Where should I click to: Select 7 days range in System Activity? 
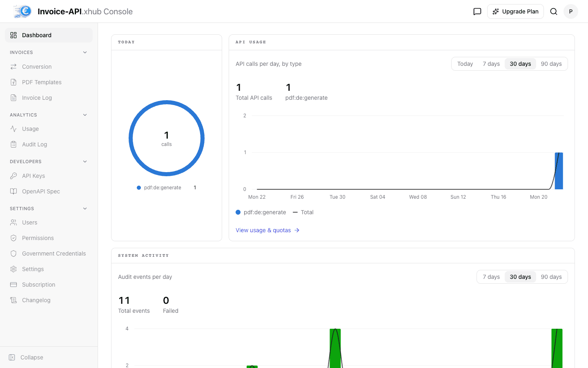click(x=491, y=277)
